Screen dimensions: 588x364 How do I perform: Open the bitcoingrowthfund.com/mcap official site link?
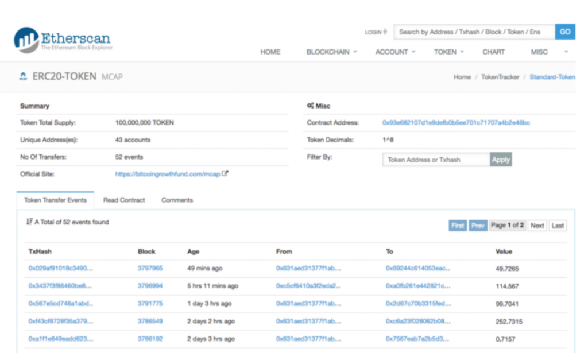coord(168,174)
